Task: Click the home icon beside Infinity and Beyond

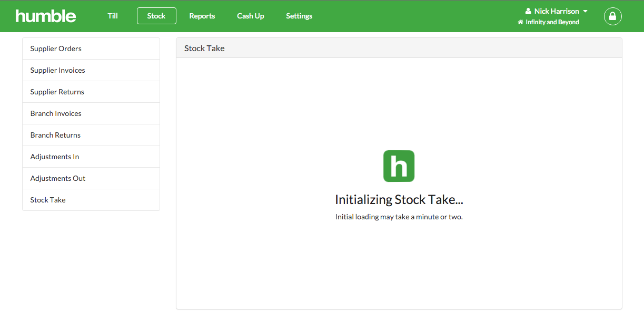Action: tap(521, 22)
